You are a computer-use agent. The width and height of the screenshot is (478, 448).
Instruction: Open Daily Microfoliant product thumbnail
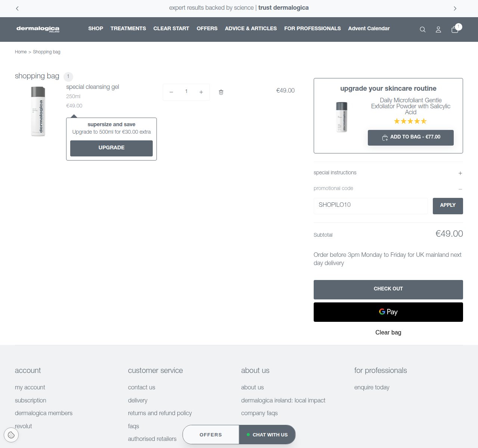[x=342, y=117]
